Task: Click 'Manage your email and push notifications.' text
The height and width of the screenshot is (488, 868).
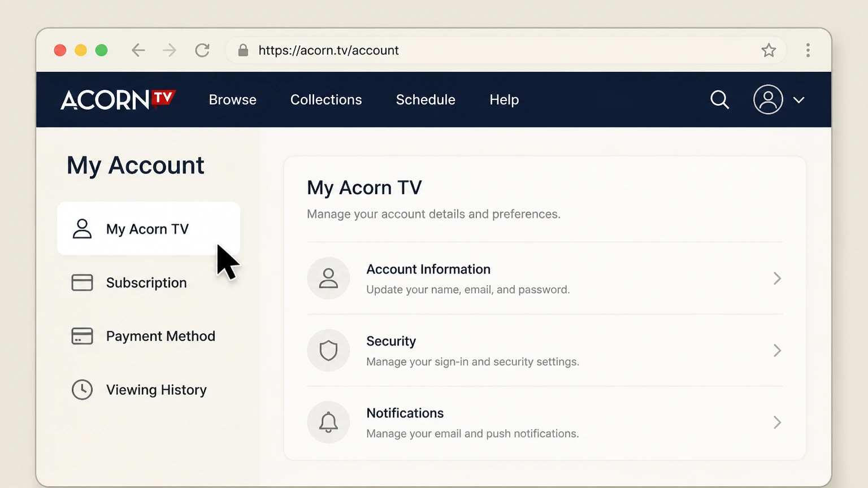Action: [x=472, y=434]
